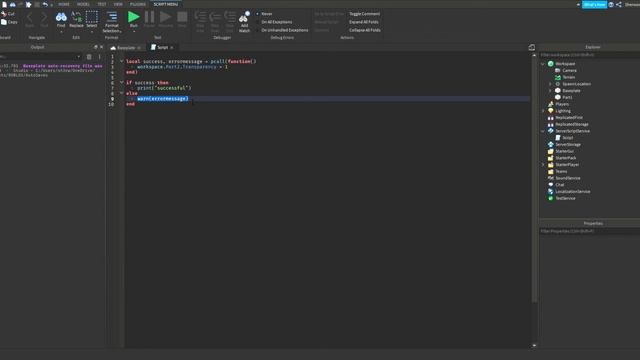Float the Output panel with undock icon
This screenshot has width=640, height=360.
[x=96, y=47]
